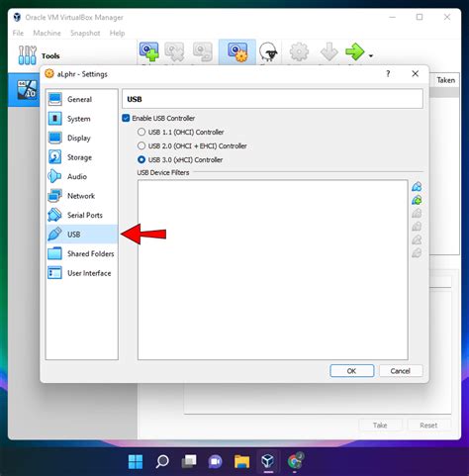This screenshot has width=469, height=476.
Task: Click the Delete snapshot toolbar icon
Action: coord(174,51)
